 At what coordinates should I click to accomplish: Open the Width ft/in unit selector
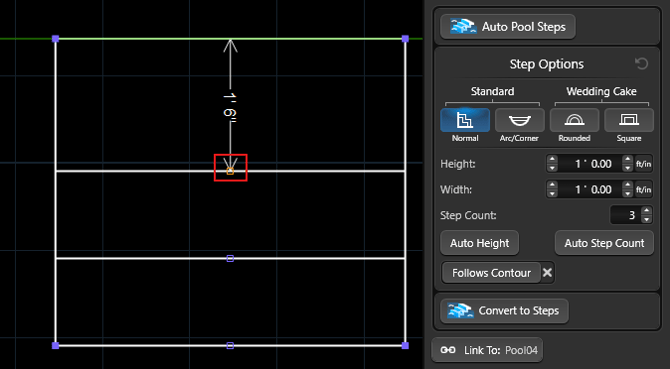(x=643, y=190)
